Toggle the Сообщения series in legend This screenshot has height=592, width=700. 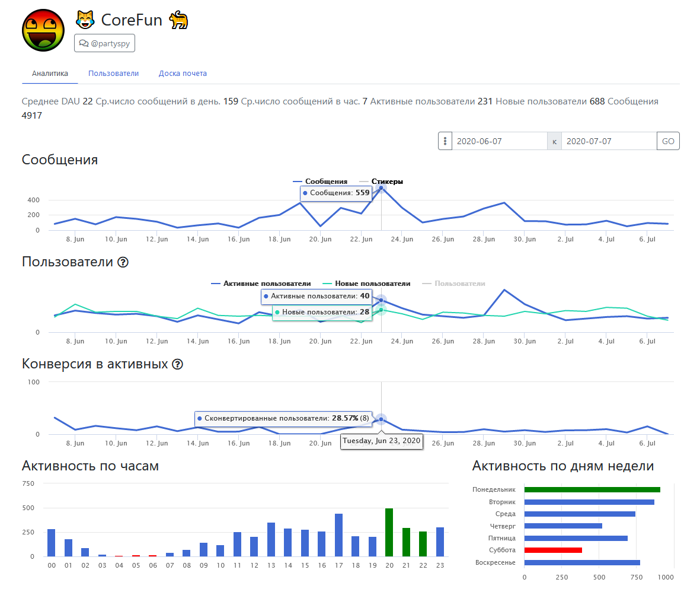(x=320, y=182)
